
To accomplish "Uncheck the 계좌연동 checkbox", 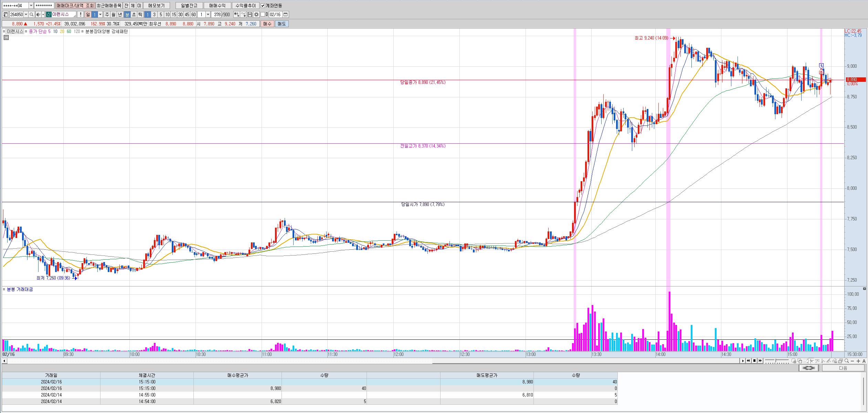I will pyautogui.click(x=263, y=6).
